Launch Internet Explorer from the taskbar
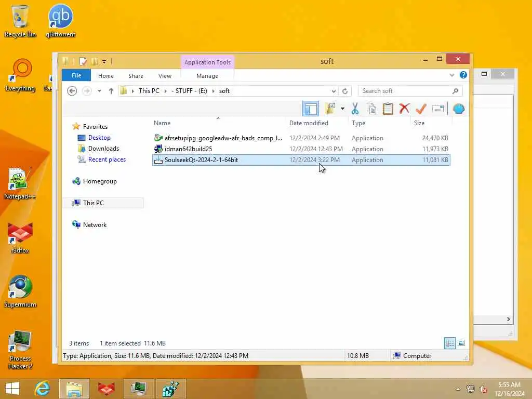The height and width of the screenshot is (399, 532). pos(43,389)
